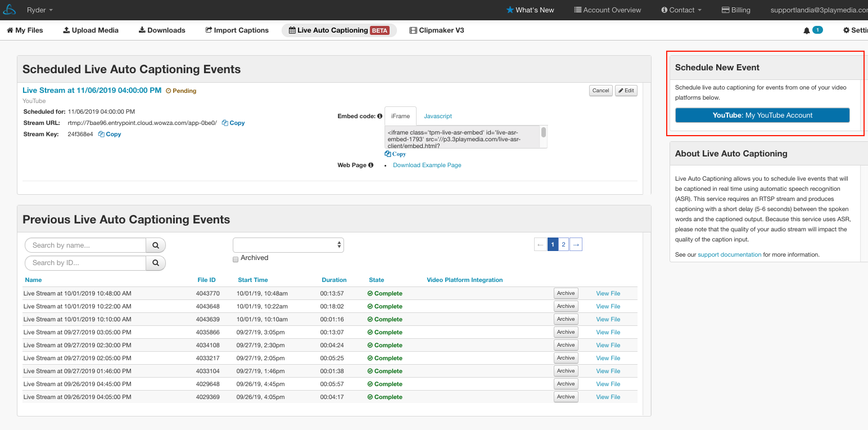Viewport: 868px width, 430px height.
Task: Archive the 10/01/2019 10:10:00 AM stream
Action: pyautogui.click(x=566, y=319)
